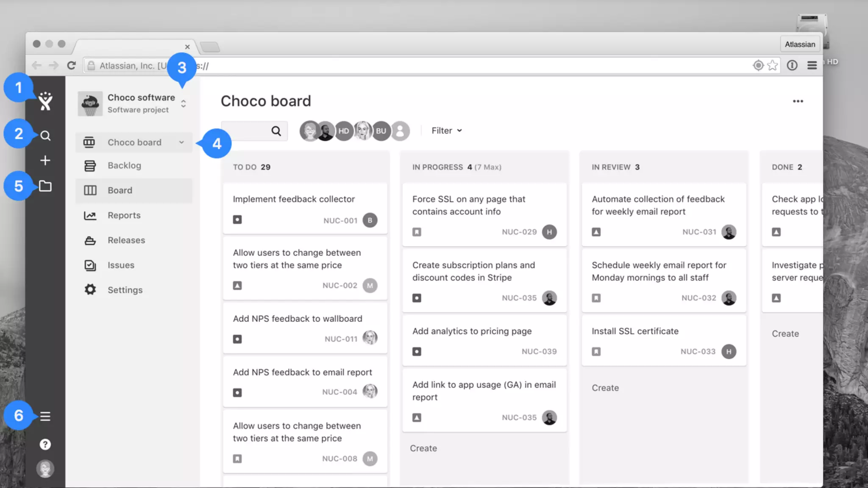This screenshot has height=488, width=868.
Task: Click the Jira logo icon in the sidebar
Action: pyautogui.click(x=45, y=102)
